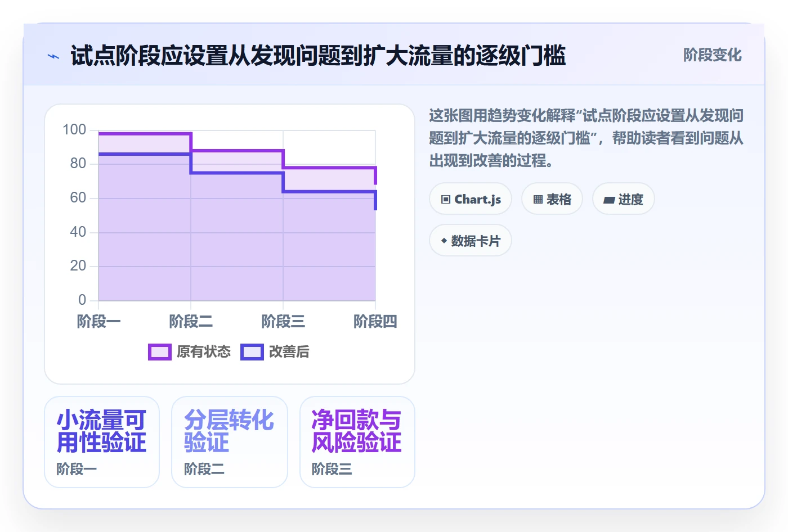Select the Chart.js tag label text
788x532 pixels.
[478, 199]
